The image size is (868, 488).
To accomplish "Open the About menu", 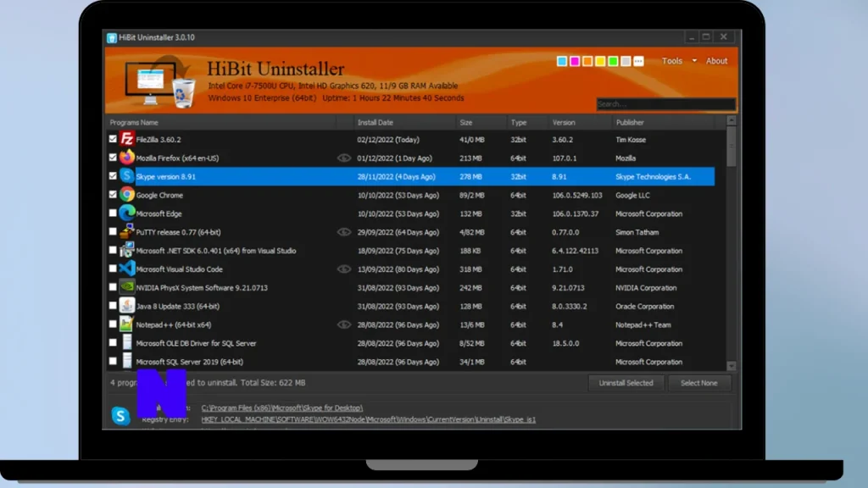I will (x=716, y=61).
